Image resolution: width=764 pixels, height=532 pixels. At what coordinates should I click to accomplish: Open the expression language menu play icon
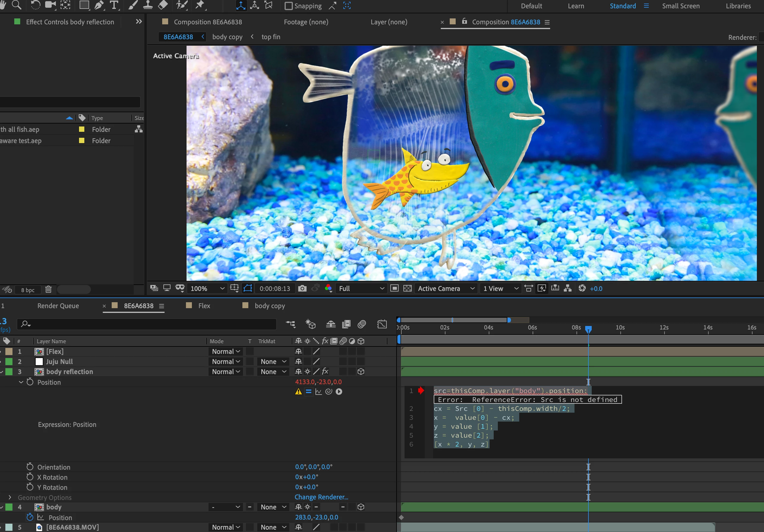tap(339, 392)
